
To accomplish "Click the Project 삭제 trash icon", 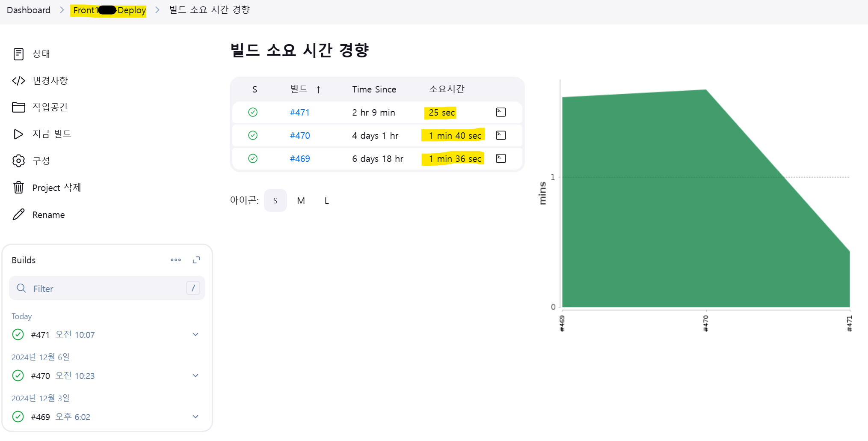I will point(18,188).
